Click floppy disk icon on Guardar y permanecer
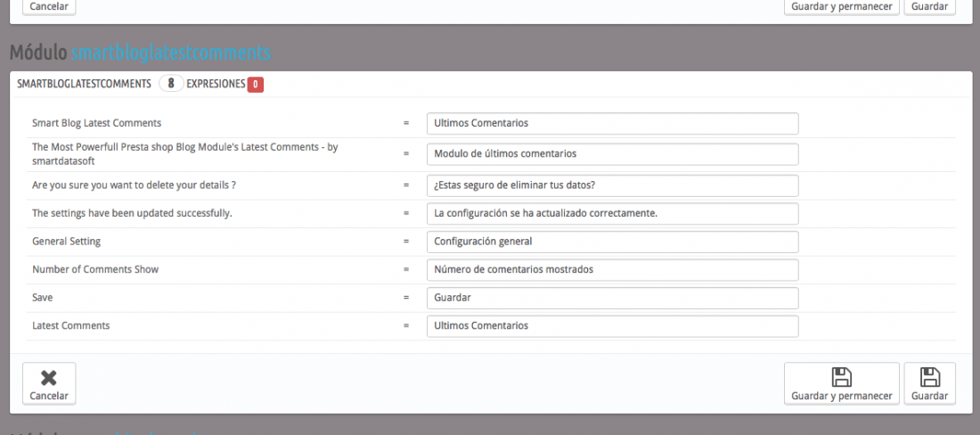980x435 pixels. [x=841, y=377]
